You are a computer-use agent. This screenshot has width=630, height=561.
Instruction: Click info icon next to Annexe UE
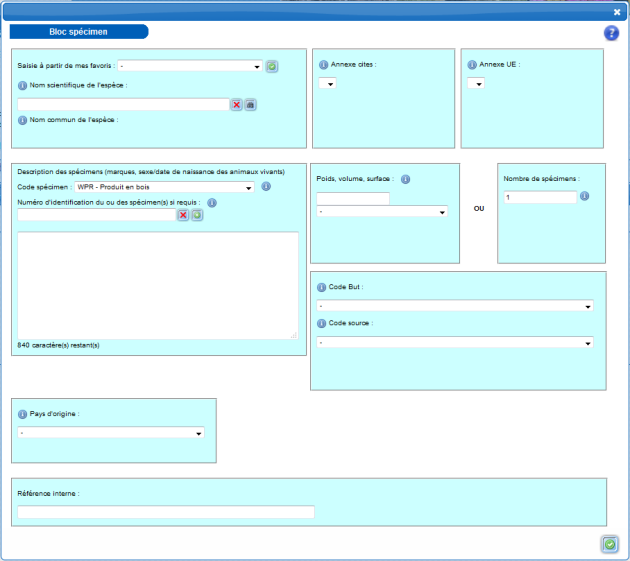tap(472, 65)
